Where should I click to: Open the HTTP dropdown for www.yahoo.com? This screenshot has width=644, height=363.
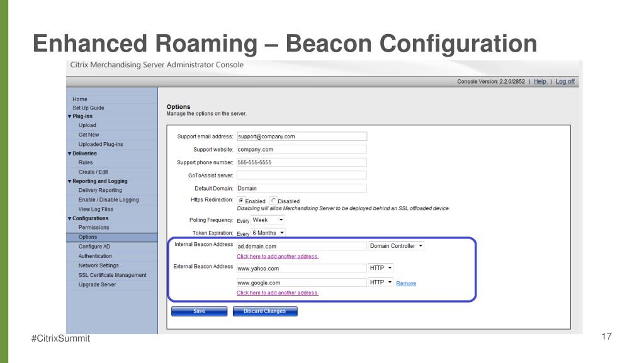[x=380, y=268]
